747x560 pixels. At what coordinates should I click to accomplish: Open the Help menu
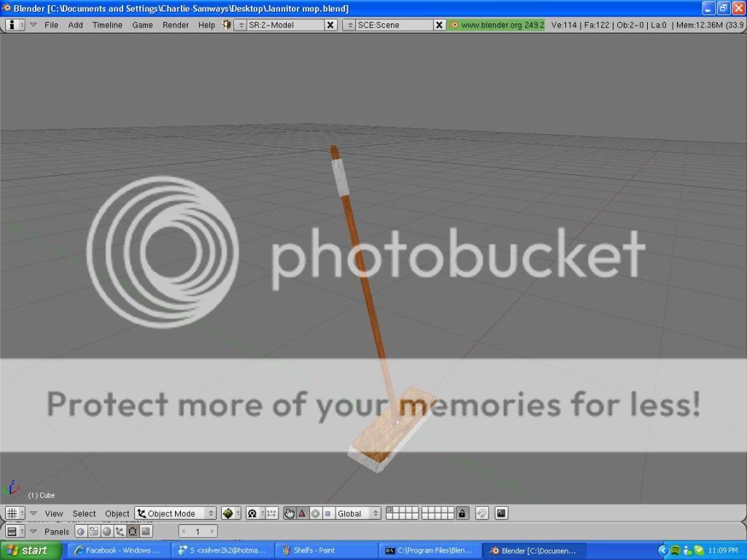pos(206,25)
